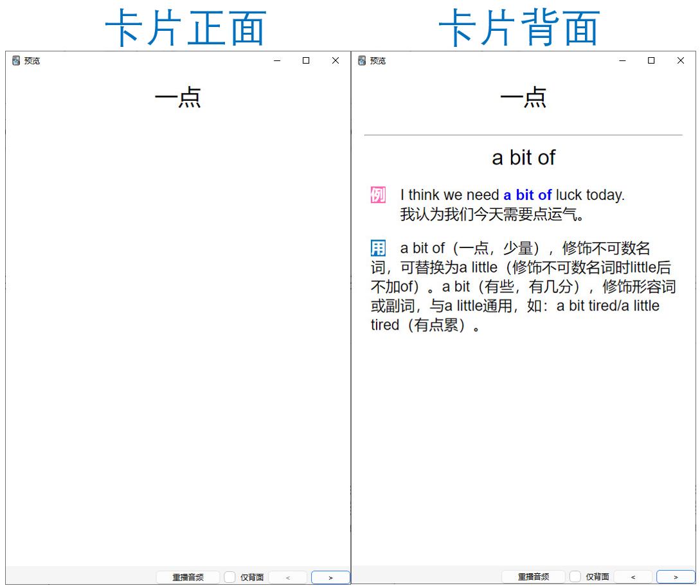This screenshot has height=588, width=700.
Task: Click 预览 title of left window
Action: pos(32,60)
